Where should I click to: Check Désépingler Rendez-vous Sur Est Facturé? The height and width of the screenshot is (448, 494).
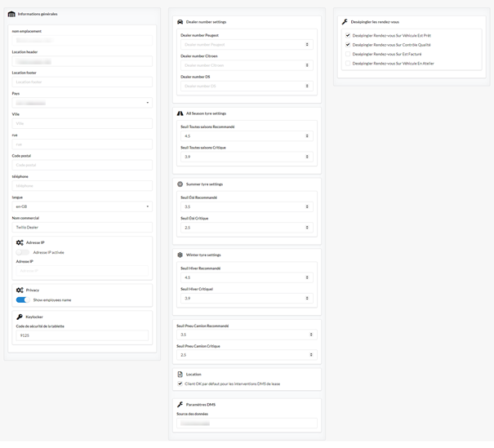click(x=348, y=54)
